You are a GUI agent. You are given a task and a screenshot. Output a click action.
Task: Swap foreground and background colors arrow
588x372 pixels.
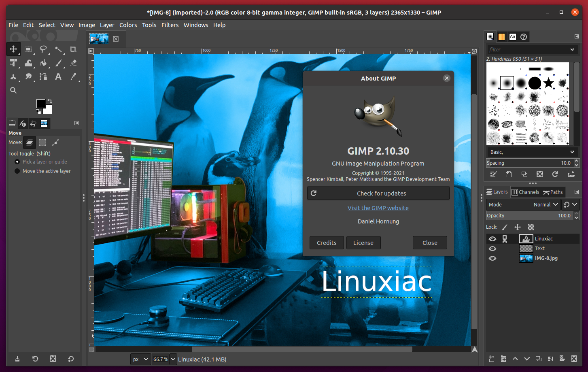(50, 101)
